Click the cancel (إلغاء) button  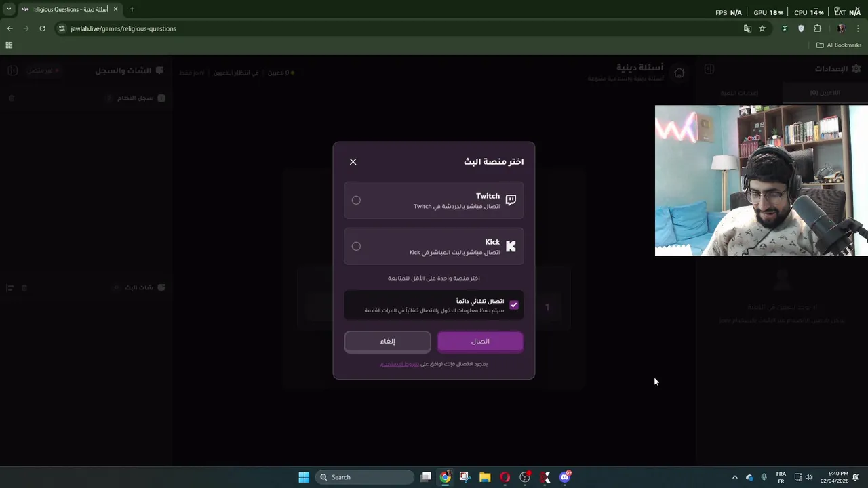[x=387, y=342]
